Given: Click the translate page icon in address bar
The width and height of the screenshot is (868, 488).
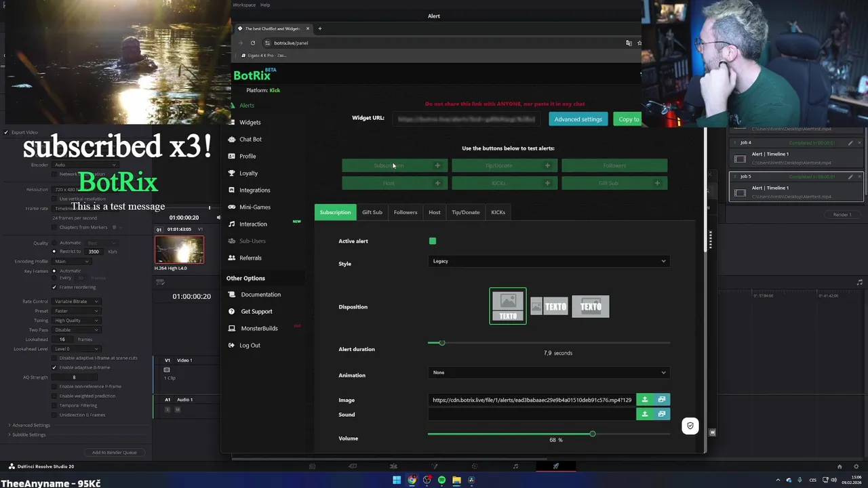Looking at the screenshot, I should pyautogui.click(x=629, y=43).
